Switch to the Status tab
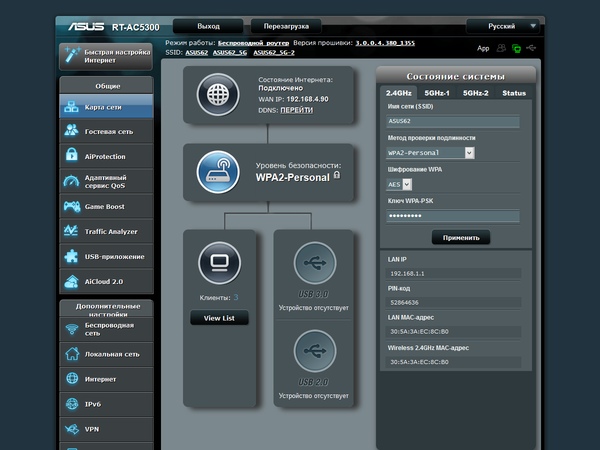The width and height of the screenshot is (600, 450). click(x=514, y=93)
